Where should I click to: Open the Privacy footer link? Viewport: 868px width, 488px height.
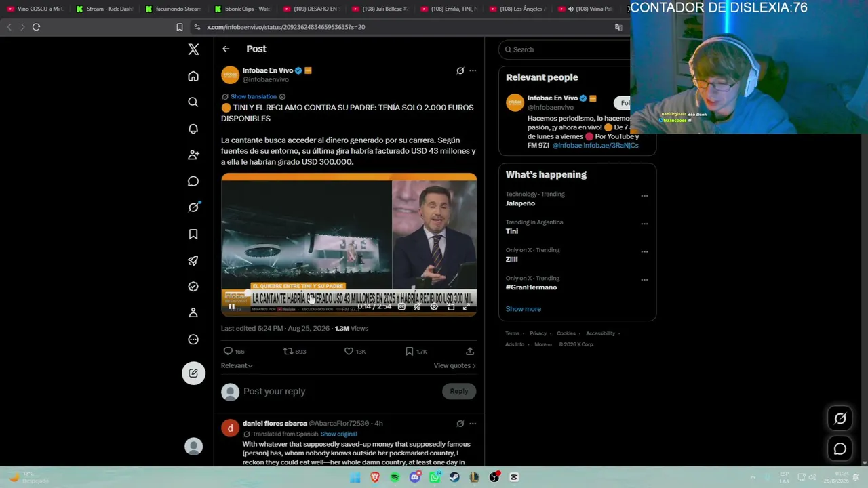tap(538, 333)
